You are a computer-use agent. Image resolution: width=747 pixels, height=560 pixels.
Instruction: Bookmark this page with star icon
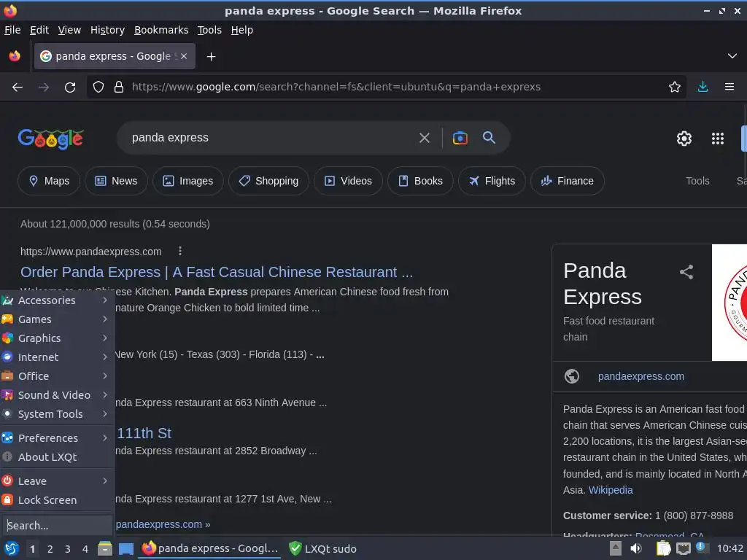pyautogui.click(x=675, y=87)
